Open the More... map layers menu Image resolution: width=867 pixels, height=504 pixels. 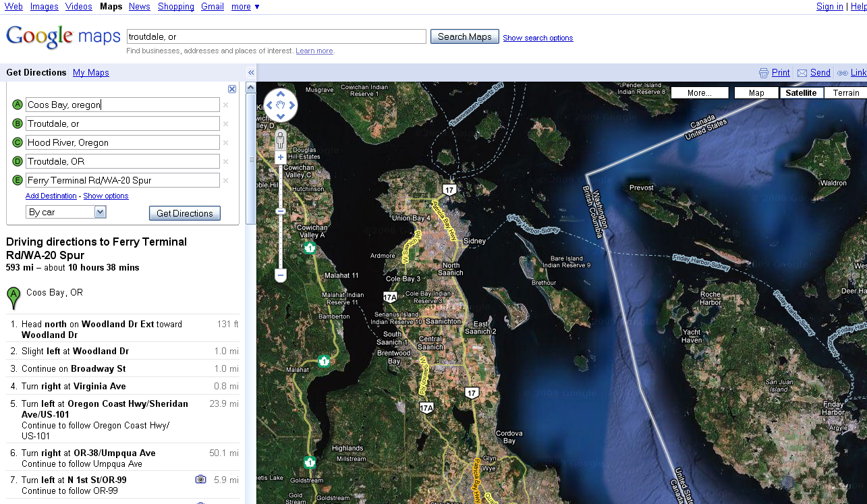point(699,93)
